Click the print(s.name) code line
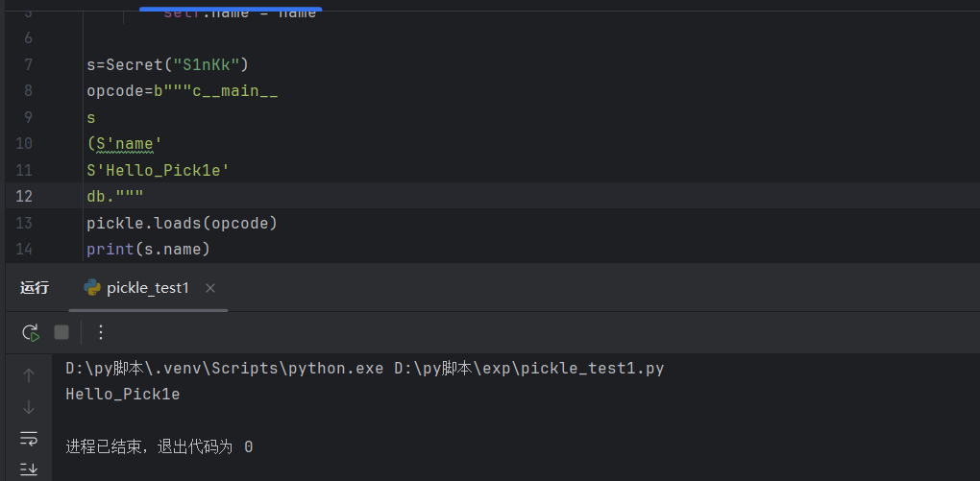This screenshot has height=481, width=980. [148, 250]
